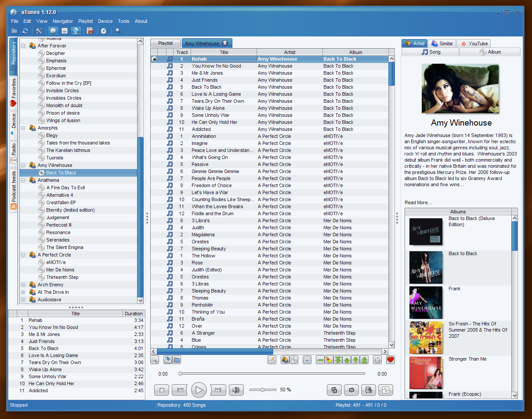This screenshot has height=419, width=532.
Task: Click the broom clear playlist icon
Action: point(329,360)
